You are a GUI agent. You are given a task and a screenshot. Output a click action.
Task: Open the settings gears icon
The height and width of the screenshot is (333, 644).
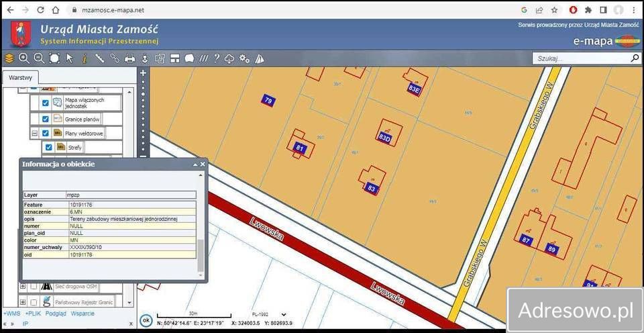[x=244, y=59]
